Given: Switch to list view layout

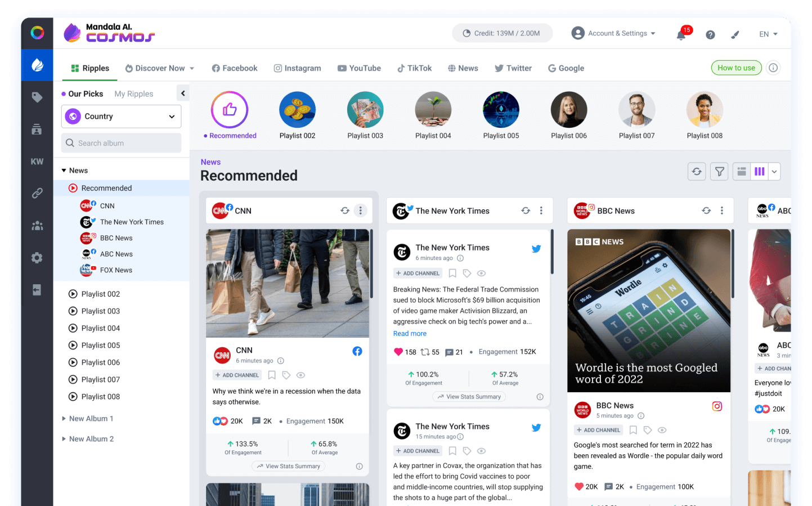Looking at the screenshot, I should point(742,172).
